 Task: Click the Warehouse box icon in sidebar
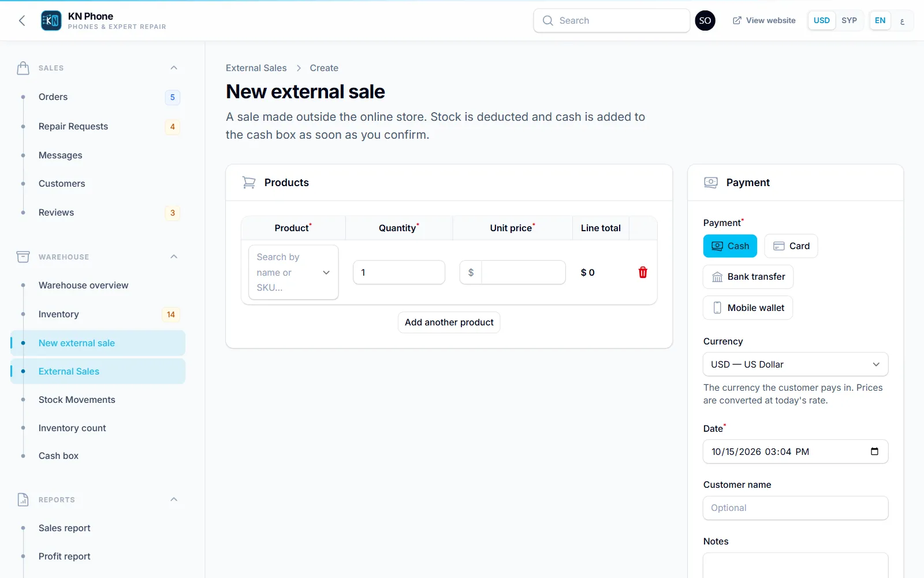(23, 257)
